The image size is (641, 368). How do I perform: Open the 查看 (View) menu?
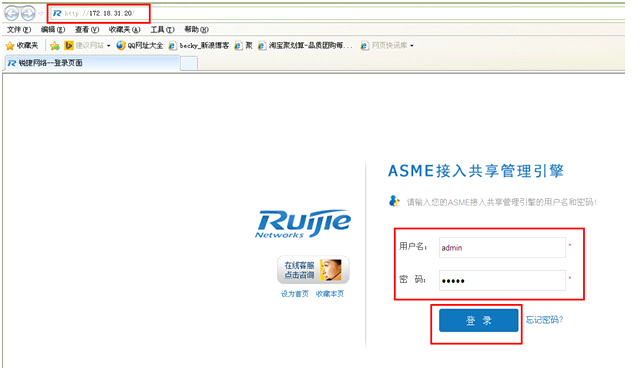tap(87, 29)
